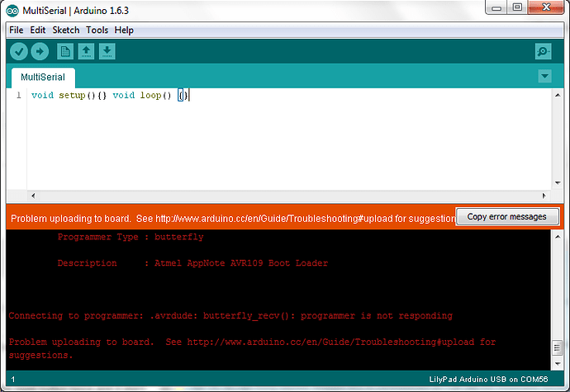Click line number 1 in the gutter
570x392 pixels.
(18, 96)
